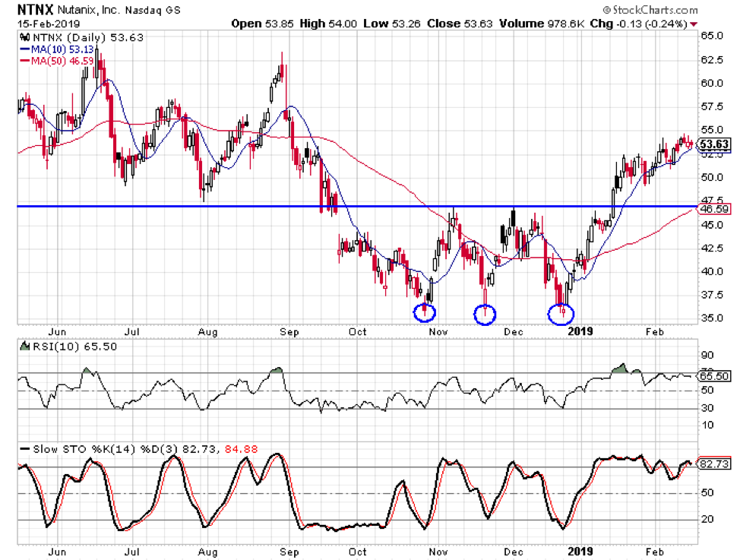Click the Slow STO %K(14) %D(3) label
The height and width of the screenshot is (560, 740).
tap(106, 449)
